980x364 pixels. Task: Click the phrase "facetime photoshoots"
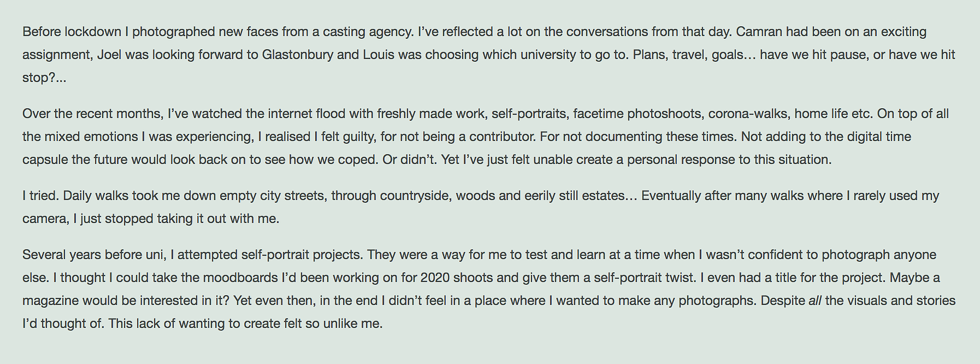pos(637,114)
